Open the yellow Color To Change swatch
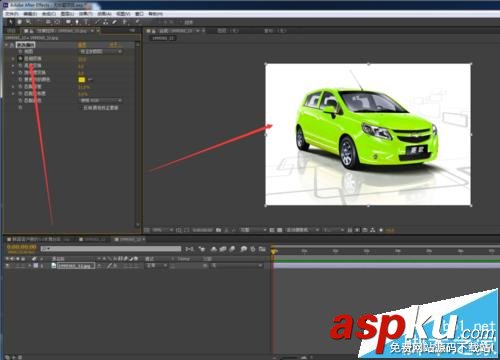 click(x=82, y=80)
